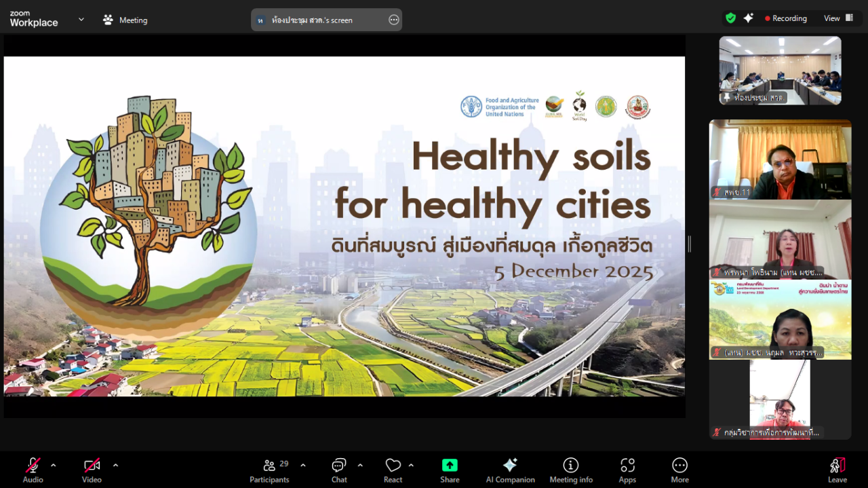Click the React heart icon
Viewport: 868px width, 488px height.
pos(393,466)
